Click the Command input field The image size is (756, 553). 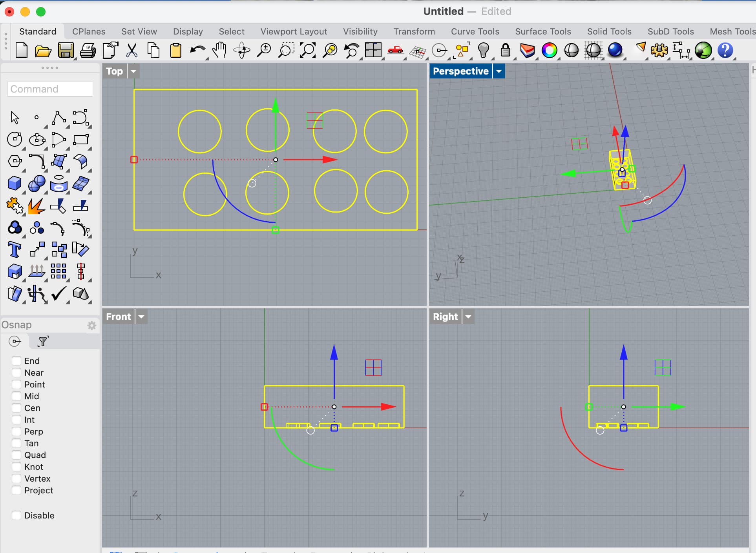(50, 89)
